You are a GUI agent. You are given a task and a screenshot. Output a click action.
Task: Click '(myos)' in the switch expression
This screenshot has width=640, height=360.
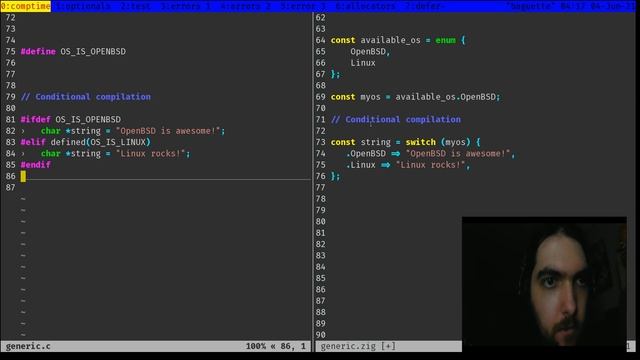pyautogui.click(x=456, y=142)
